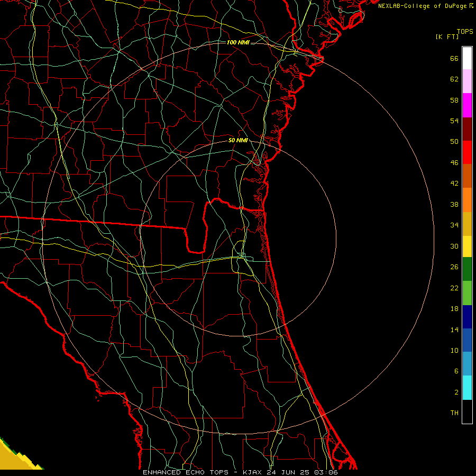The height and width of the screenshot is (476, 476).
Task: Select the maroon dark red legend swatch
Action: click(467, 129)
